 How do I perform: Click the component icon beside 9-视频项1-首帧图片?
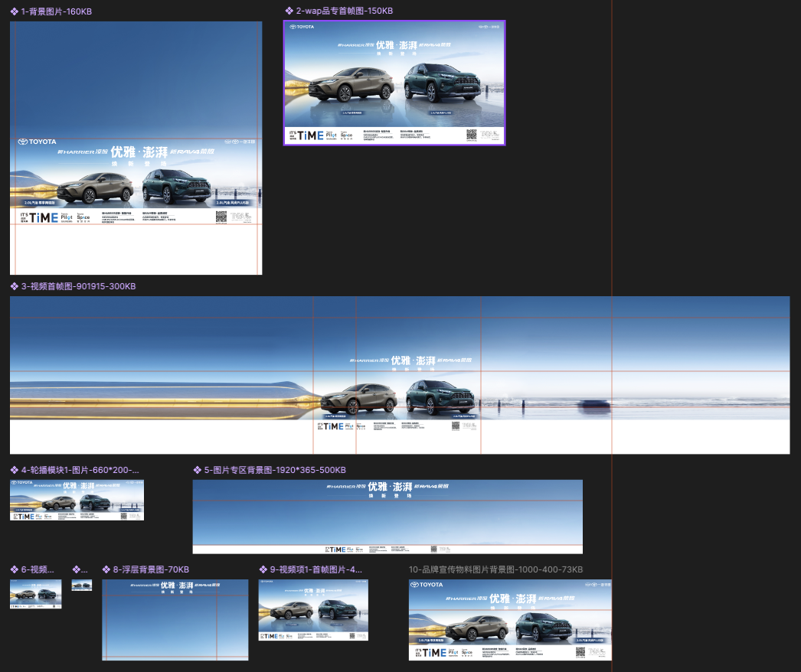263,569
